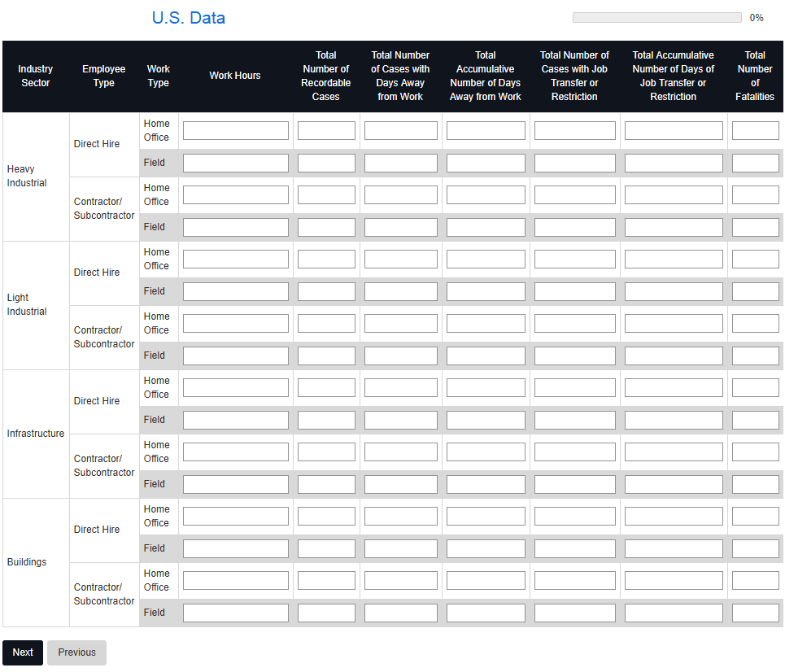
Task: Select Light Industrial Direct Hire Home Office Fatalities field
Action: tap(755, 260)
